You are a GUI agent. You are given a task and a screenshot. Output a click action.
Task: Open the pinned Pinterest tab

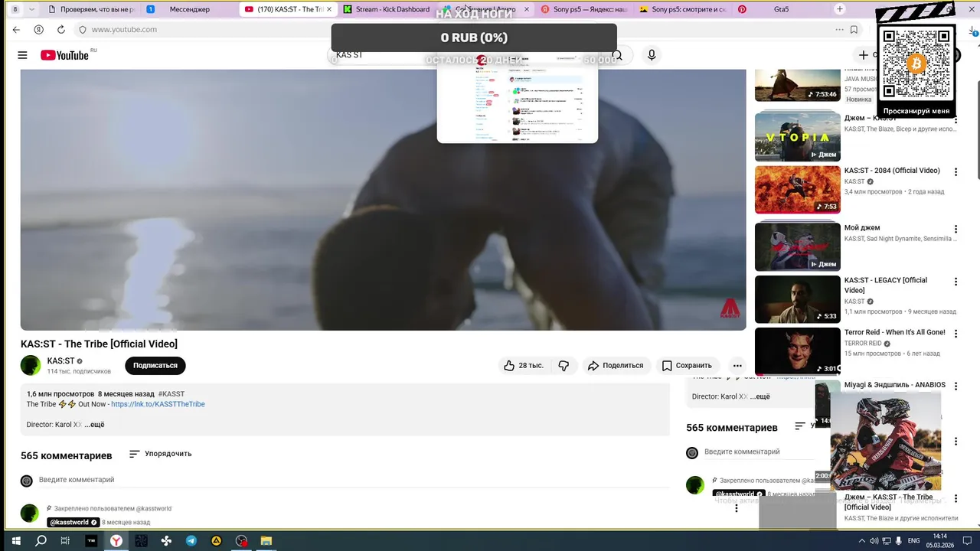742,9
